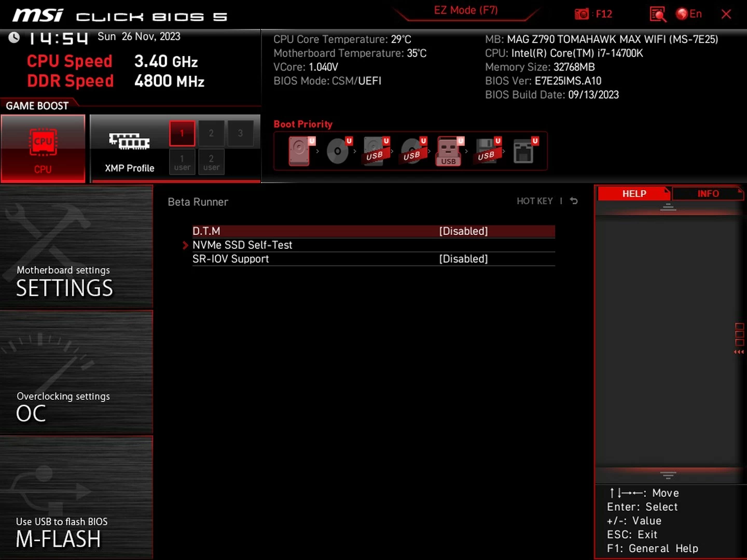The image size is (747, 560).
Task: Open M-FLASH to flash BIOS from USB
Action: [76, 498]
